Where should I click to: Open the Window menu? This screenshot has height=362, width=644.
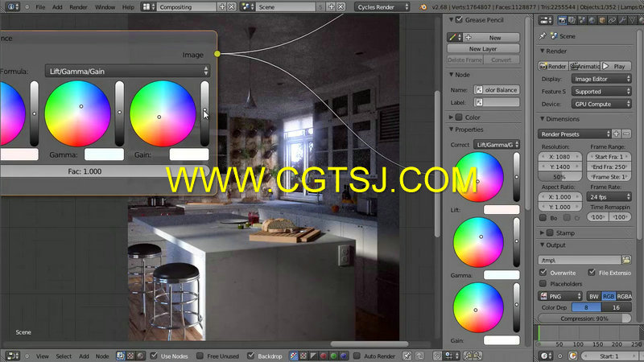point(105,7)
